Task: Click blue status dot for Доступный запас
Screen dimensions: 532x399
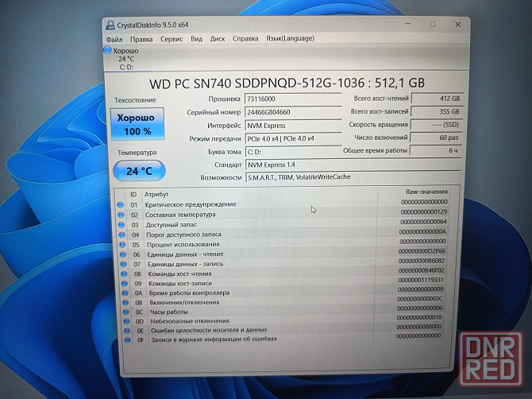Action: (x=121, y=224)
